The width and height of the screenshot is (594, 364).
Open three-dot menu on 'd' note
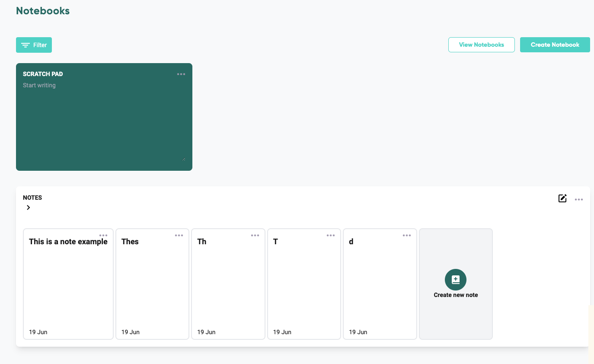click(407, 235)
